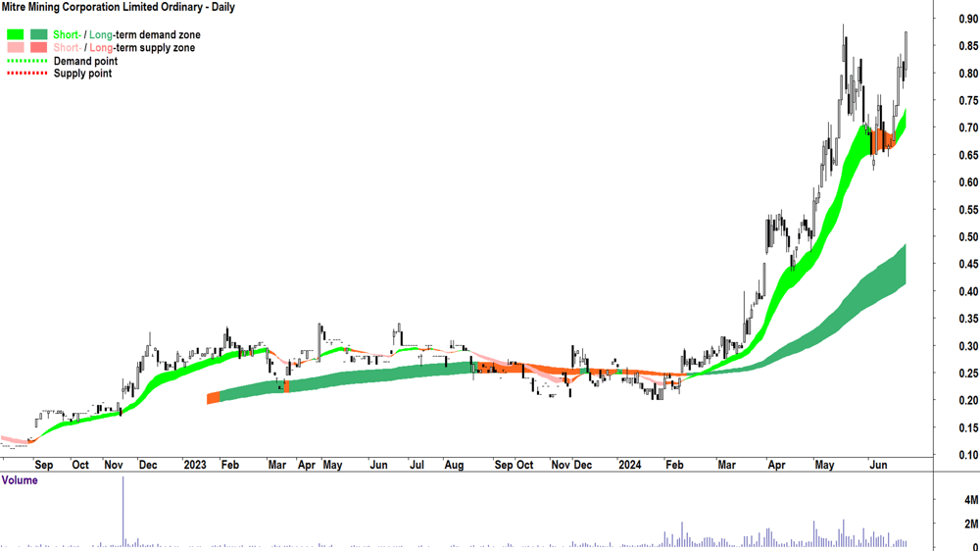Click the 0.25 price axis label
The width and height of the screenshot is (980, 551).
coord(968,374)
